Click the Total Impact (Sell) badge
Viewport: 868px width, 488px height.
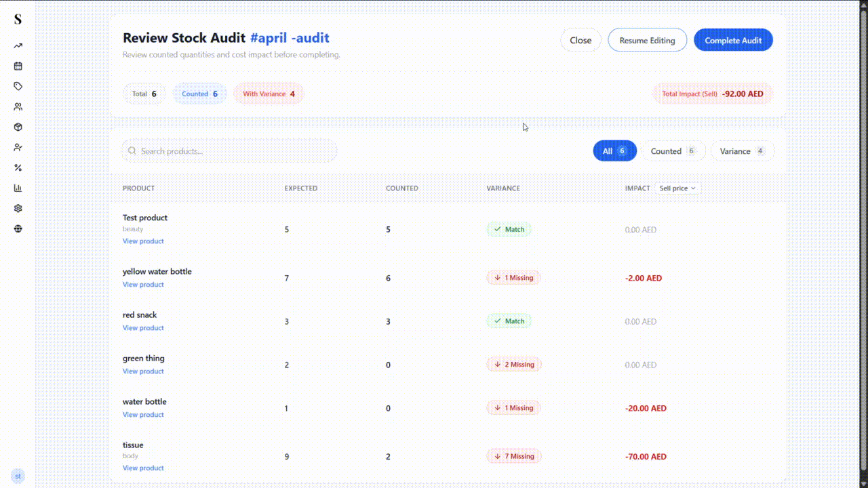[x=712, y=94]
